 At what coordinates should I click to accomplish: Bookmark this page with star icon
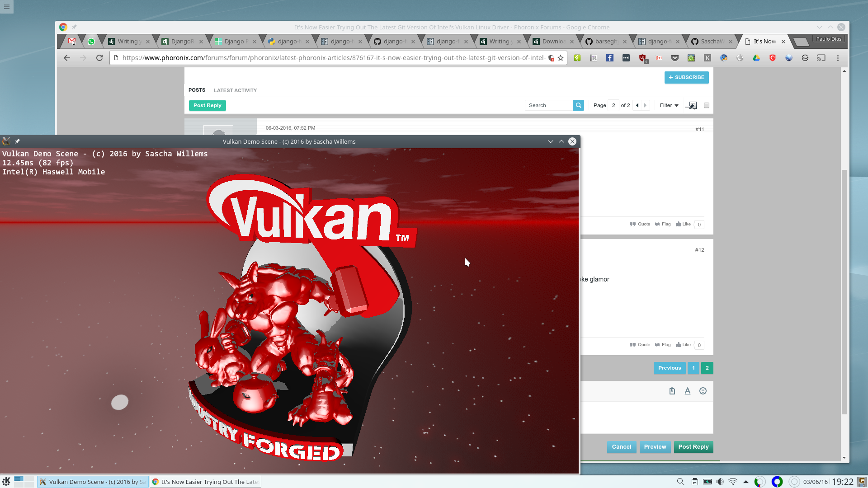point(561,58)
